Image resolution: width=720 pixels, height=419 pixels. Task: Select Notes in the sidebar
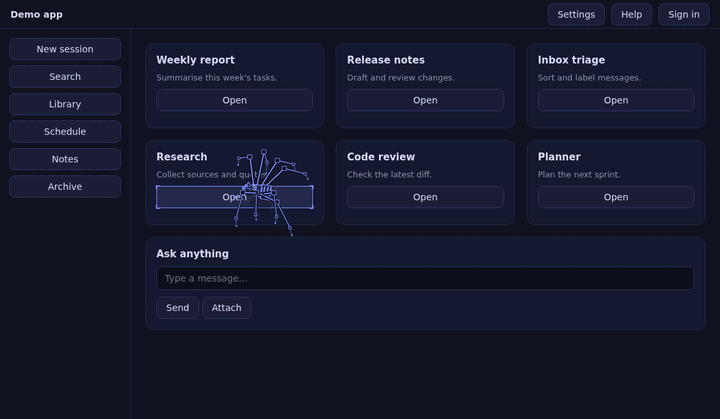click(x=65, y=159)
